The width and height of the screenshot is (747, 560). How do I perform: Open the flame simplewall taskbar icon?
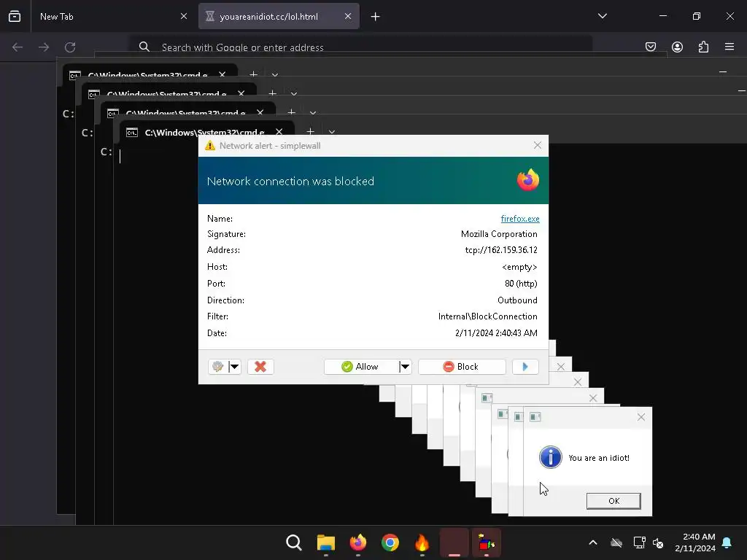[422, 542]
